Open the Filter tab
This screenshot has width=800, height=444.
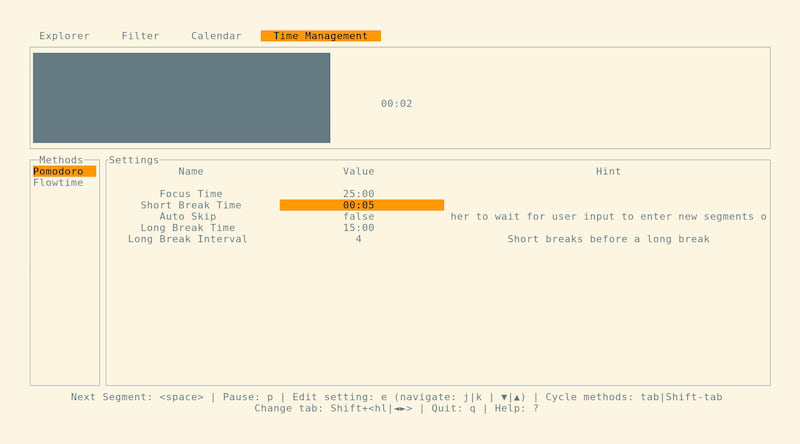(140, 36)
